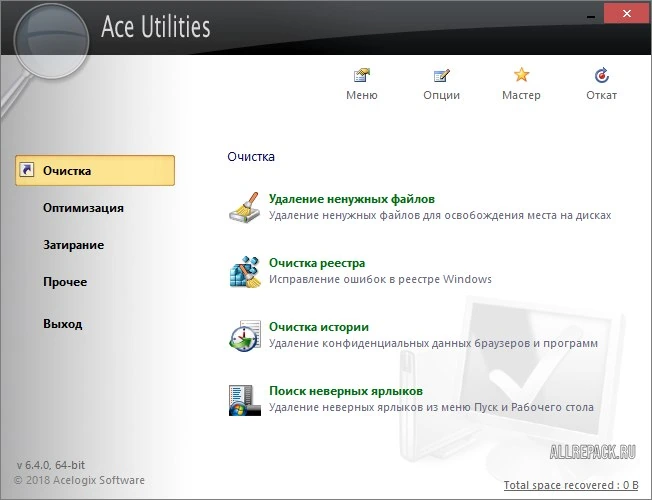Image resolution: width=652 pixels, height=500 pixels.
Task: Click description about конфиденциальных данных браузеров
Action: point(433,343)
